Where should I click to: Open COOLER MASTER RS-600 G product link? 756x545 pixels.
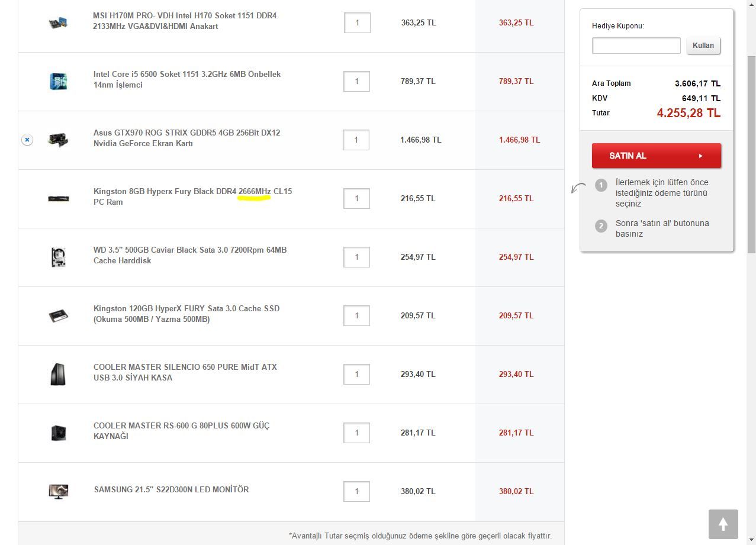[x=181, y=431]
